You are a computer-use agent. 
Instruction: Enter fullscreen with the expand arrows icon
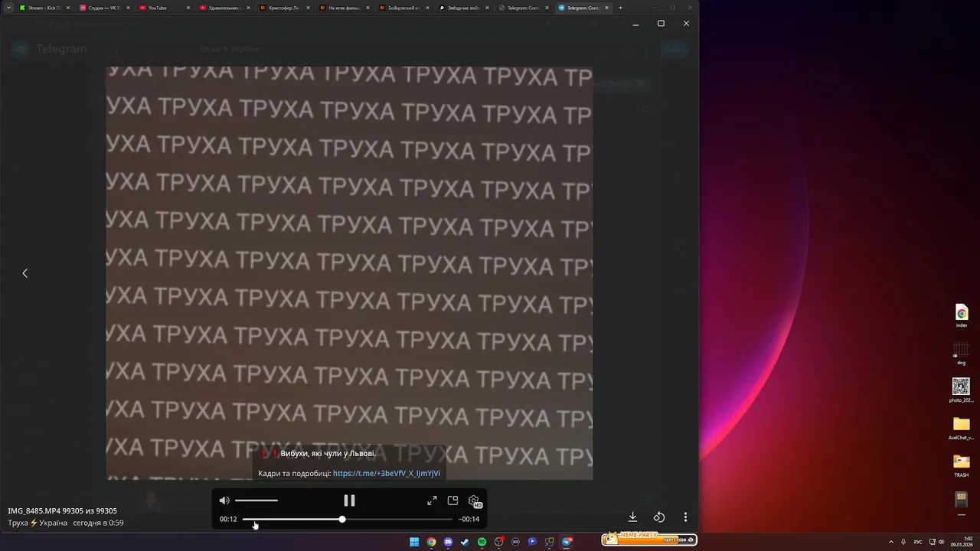[x=432, y=500]
